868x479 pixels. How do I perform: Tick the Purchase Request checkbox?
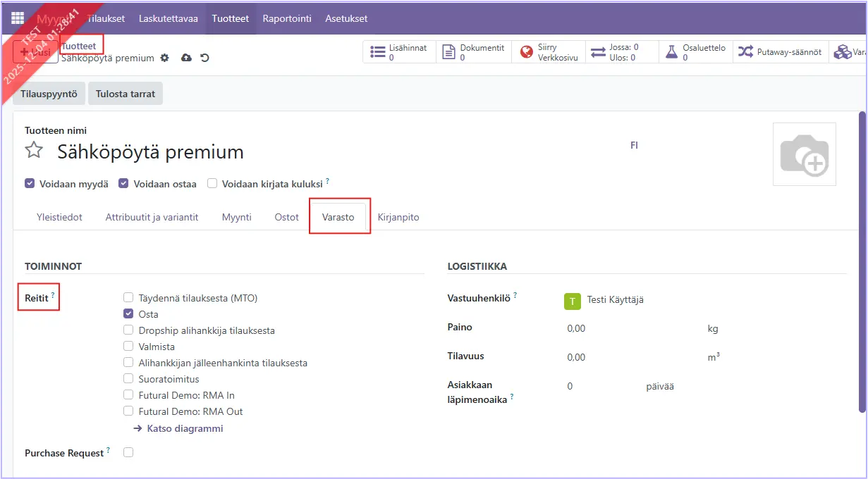click(x=128, y=453)
